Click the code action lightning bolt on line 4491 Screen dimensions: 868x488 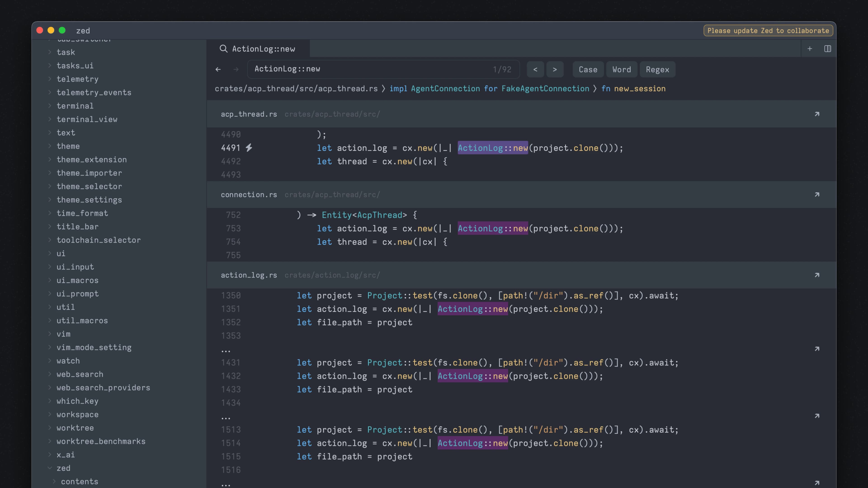coord(249,148)
